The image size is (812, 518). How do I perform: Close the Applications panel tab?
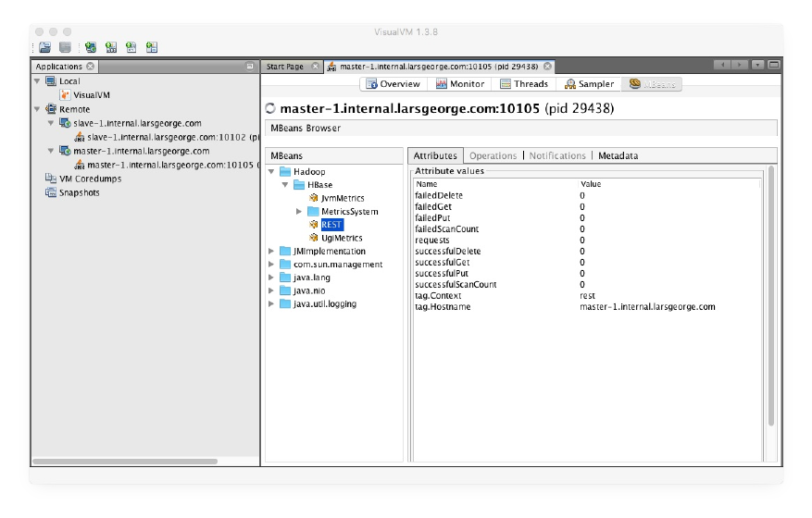tap(91, 67)
